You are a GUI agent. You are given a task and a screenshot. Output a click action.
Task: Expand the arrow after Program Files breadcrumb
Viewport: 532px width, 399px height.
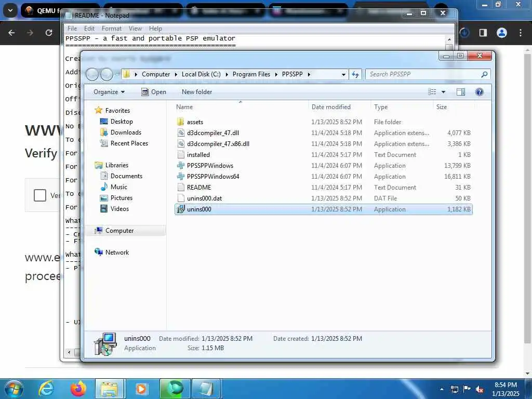click(276, 74)
